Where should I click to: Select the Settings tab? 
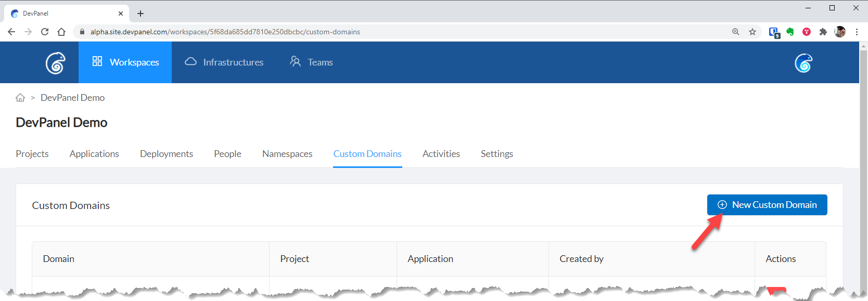pyautogui.click(x=496, y=154)
